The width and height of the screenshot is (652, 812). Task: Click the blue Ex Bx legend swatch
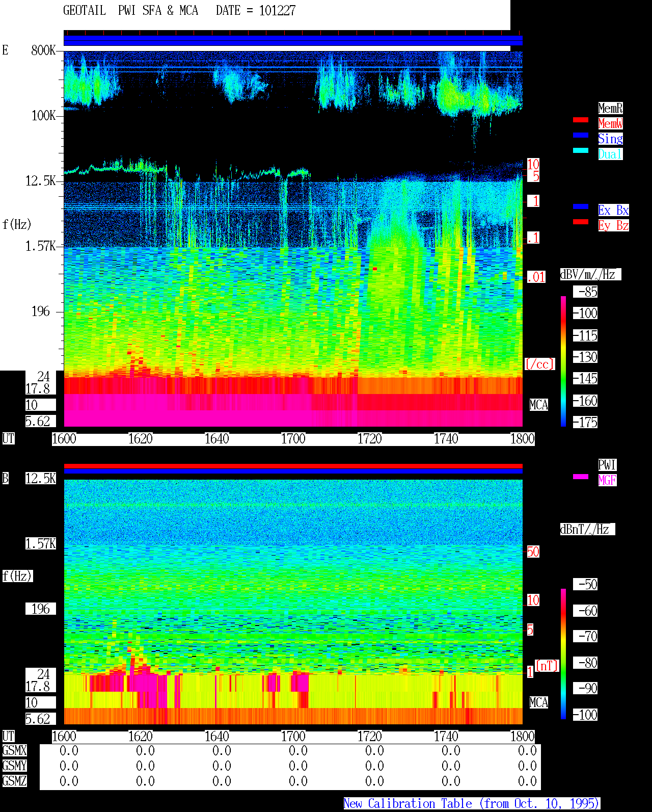click(x=581, y=206)
